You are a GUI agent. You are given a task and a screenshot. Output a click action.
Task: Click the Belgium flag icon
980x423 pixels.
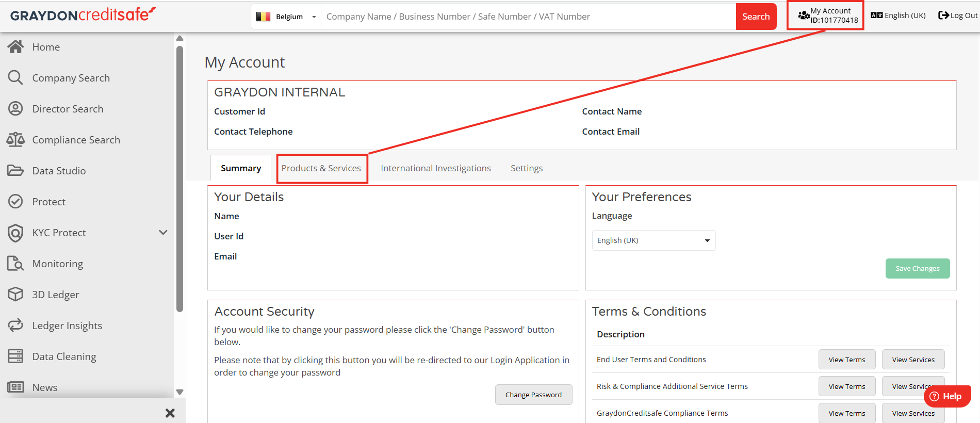[264, 17]
